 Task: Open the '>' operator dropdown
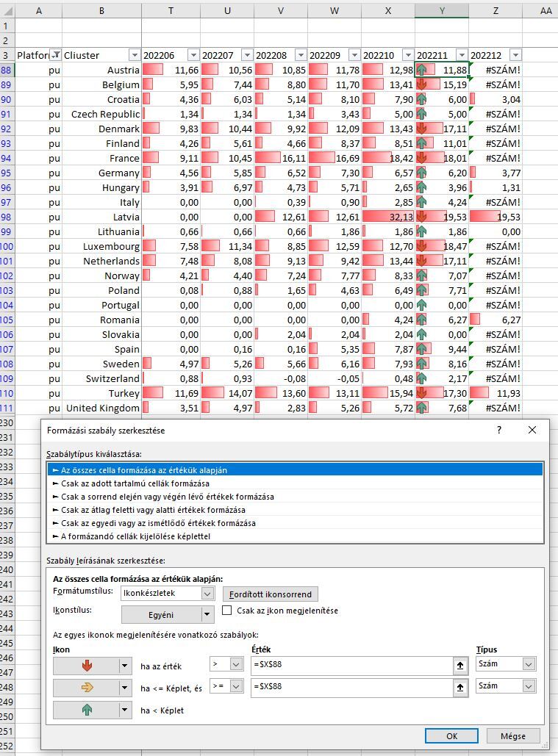tap(236, 664)
